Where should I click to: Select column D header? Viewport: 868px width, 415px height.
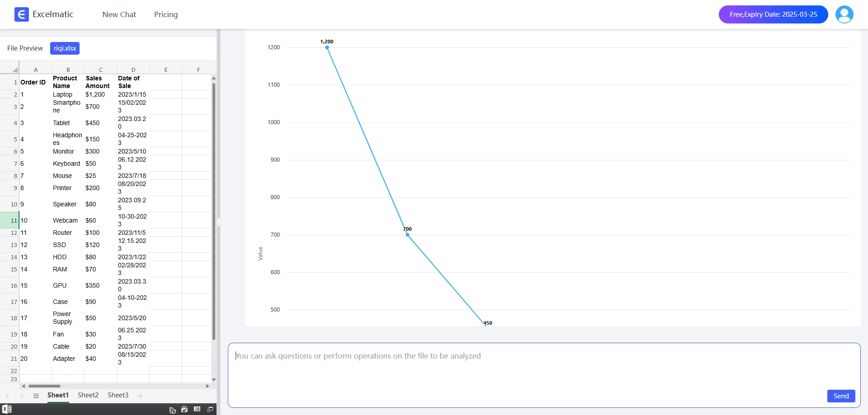(x=133, y=70)
